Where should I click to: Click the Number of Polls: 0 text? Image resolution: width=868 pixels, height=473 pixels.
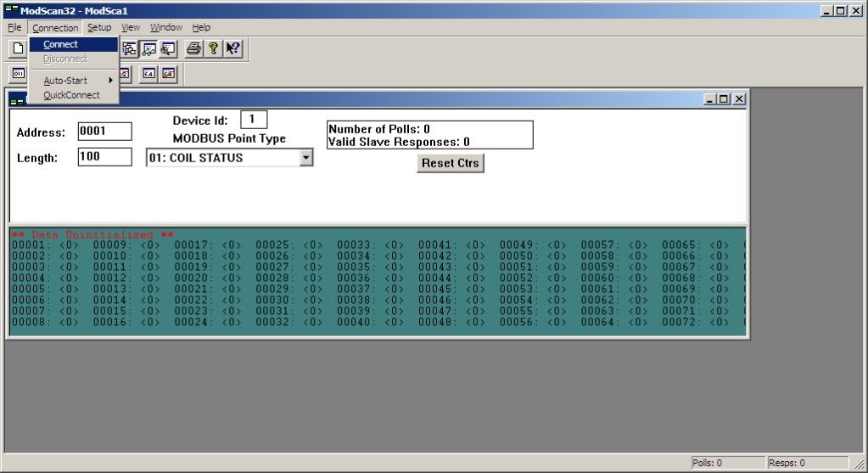pyautogui.click(x=379, y=129)
